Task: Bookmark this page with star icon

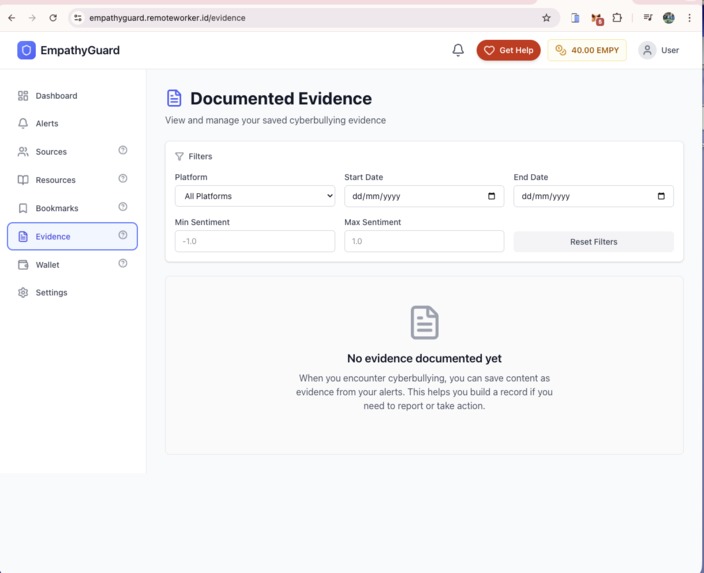Action: 546,18
